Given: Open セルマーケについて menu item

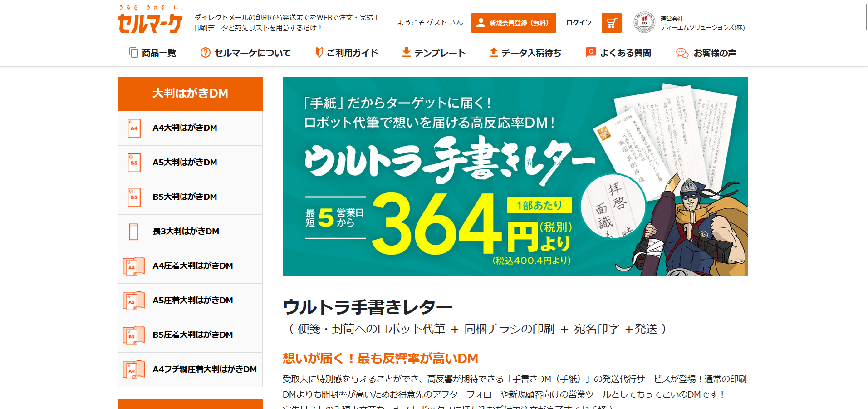Looking at the screenshot, I should pos(245,53).
